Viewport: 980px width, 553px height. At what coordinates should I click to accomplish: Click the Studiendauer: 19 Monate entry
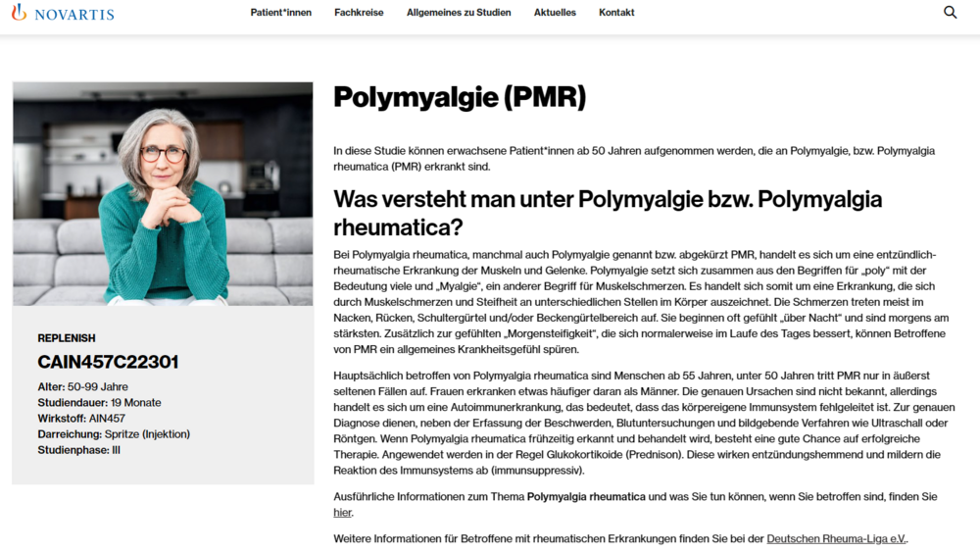(99, 403)
